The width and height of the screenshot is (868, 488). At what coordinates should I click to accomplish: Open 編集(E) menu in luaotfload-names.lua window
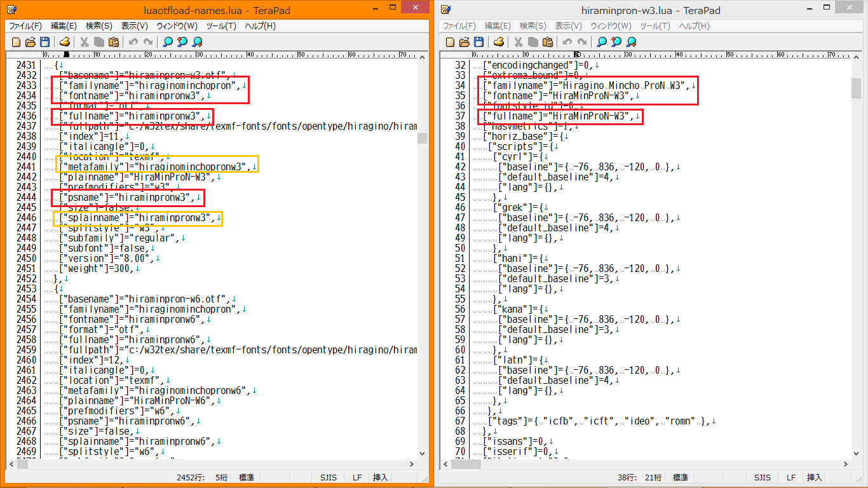(x=64, y=26)
